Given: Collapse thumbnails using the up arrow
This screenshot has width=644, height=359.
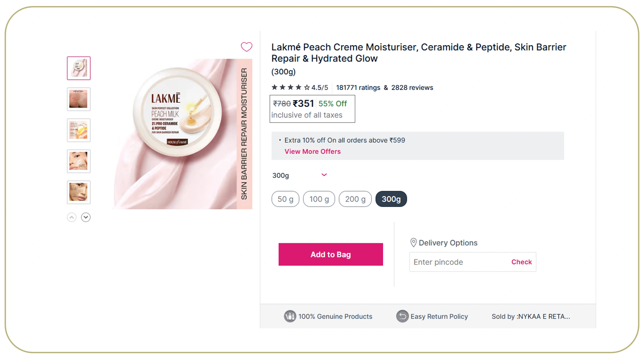Looking at the screenshot, I should click(72, 217).
